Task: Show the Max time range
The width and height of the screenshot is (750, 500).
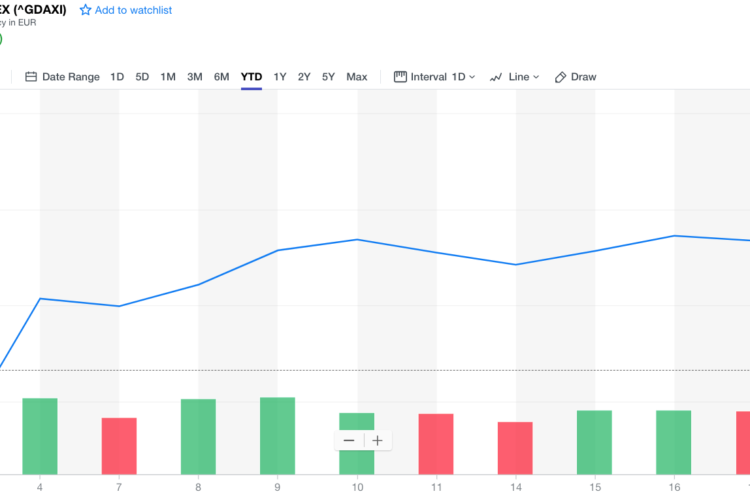Action: 357,77
